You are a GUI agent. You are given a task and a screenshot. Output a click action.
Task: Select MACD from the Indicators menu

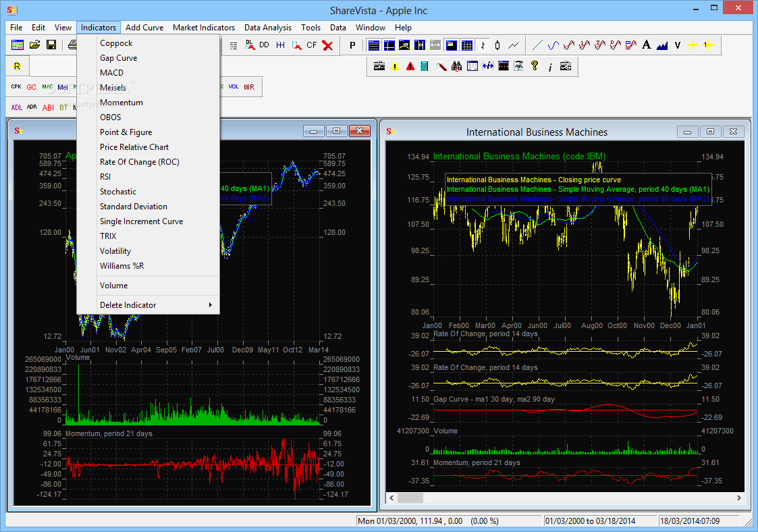tap(148, 72)
